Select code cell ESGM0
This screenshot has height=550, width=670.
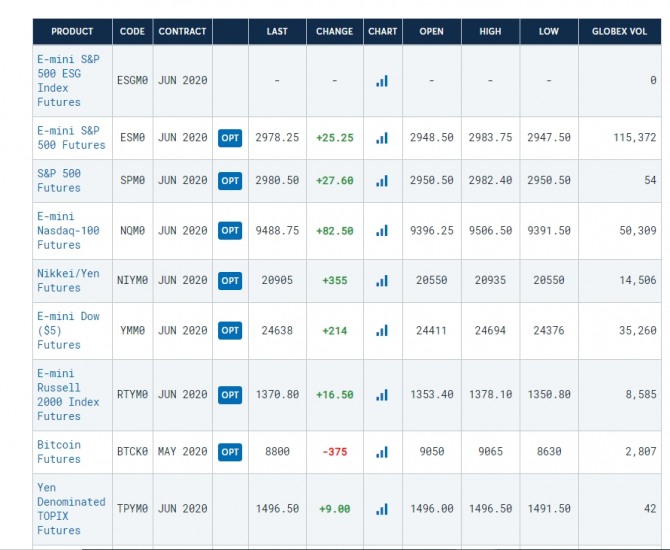tap(132, 80)
